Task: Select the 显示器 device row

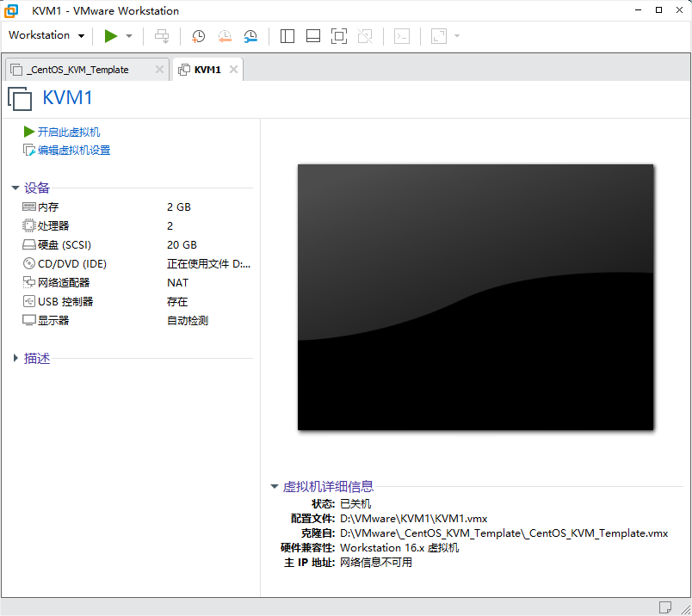Action: tap(136, 321)
